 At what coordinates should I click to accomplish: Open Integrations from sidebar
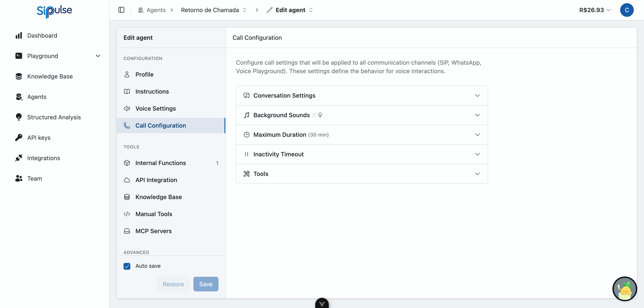(43, 158)
